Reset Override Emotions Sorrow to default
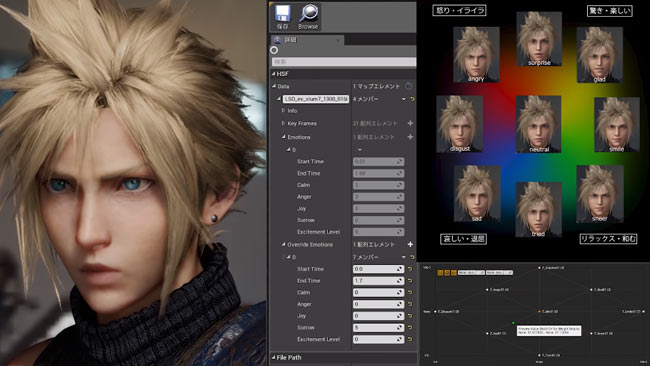Image resolution: width=650 pixels, height=366 pixels. click(410, 327)
